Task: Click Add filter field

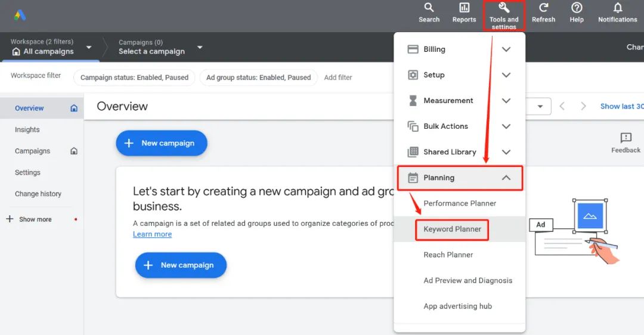Action: click(338, 77)
